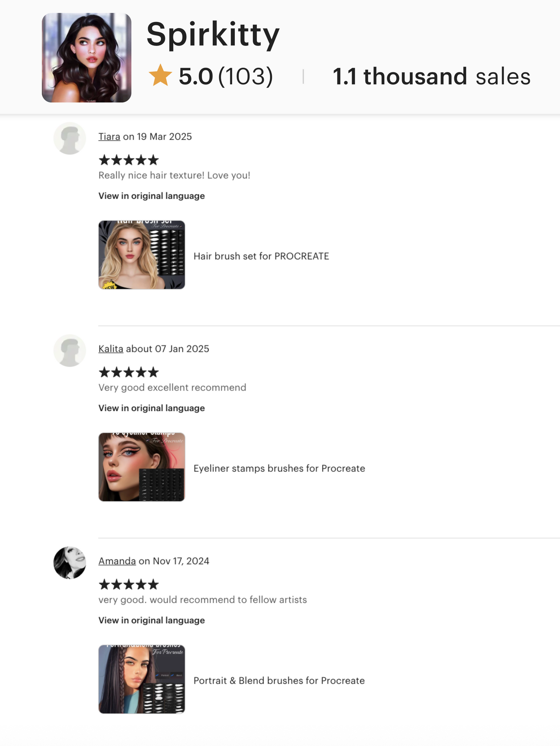The height and width of the screenshot is (746, 560).
Task: Open Tiara's reviewer profile link
Action: [x=109, y=137]
